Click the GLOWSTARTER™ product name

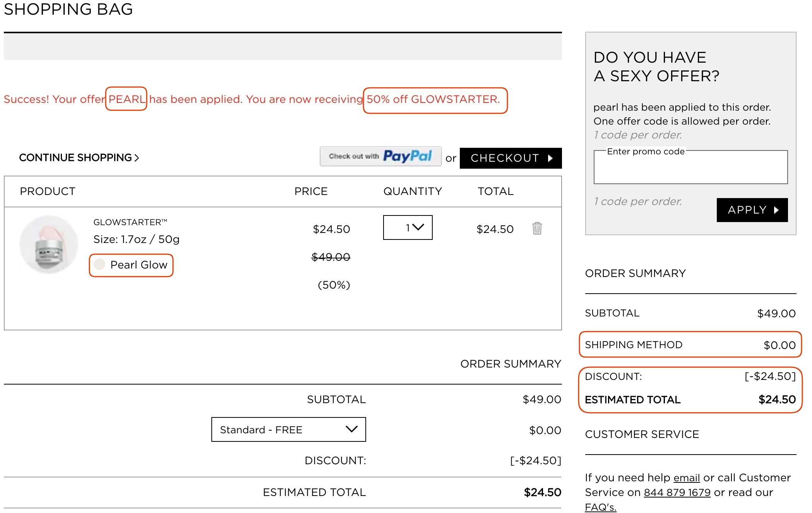pos(130,222)
